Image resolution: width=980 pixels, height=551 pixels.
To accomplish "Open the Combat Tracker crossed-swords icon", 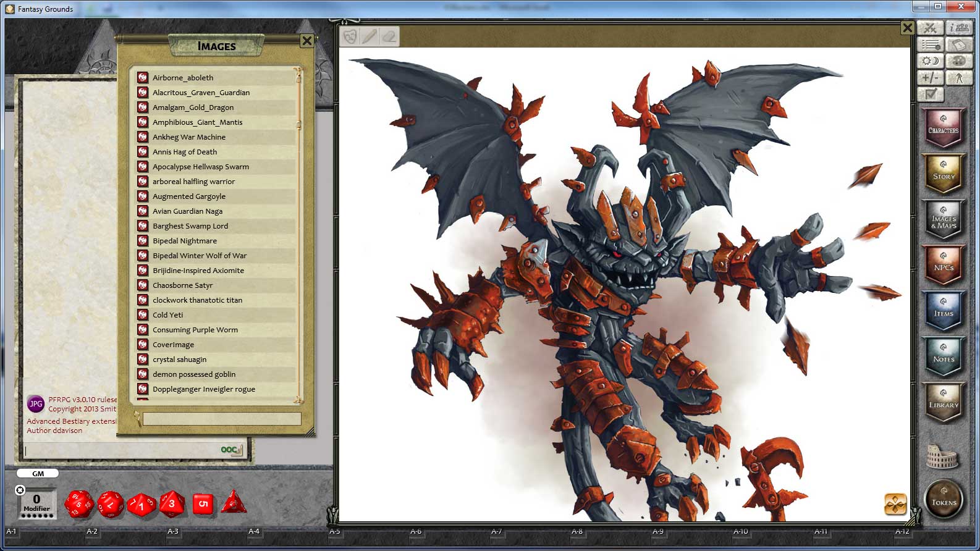I will click(930, 28).
